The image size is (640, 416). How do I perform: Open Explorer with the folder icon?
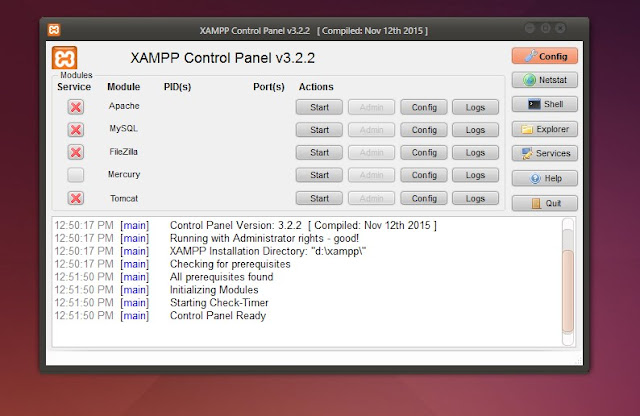(544, 129)
